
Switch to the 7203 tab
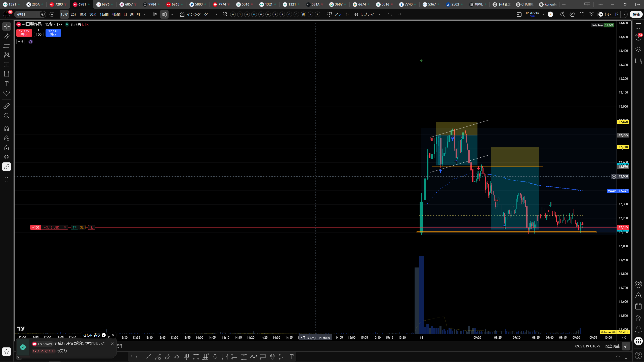pyautogui.click(x=58, y=4)
